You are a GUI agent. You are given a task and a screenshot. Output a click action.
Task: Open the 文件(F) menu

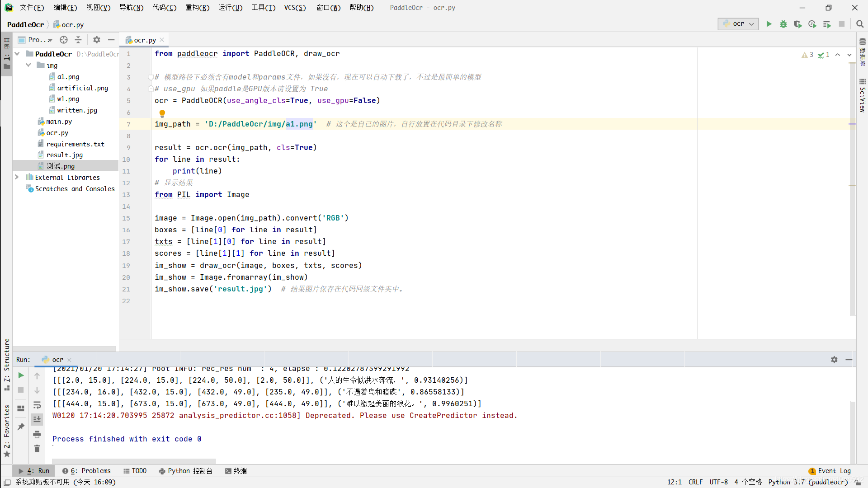click(x=32, y=8)
